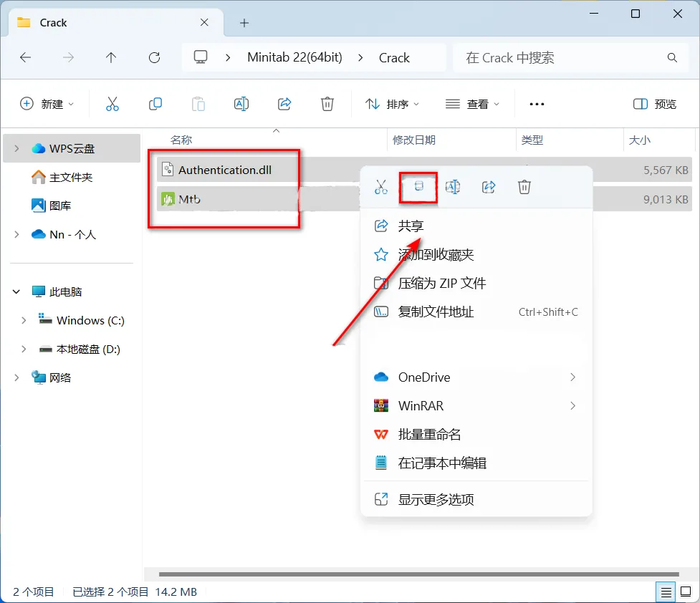700x603 pixels.
Task: Click chevron after Minitab 22(64bit) in address bar
Action: [x=360, y=57]
